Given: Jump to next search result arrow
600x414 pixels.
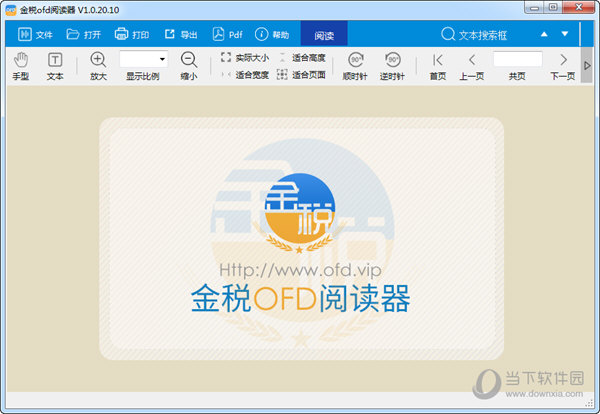Looking at the screenshot, I should tap(565, 34).
